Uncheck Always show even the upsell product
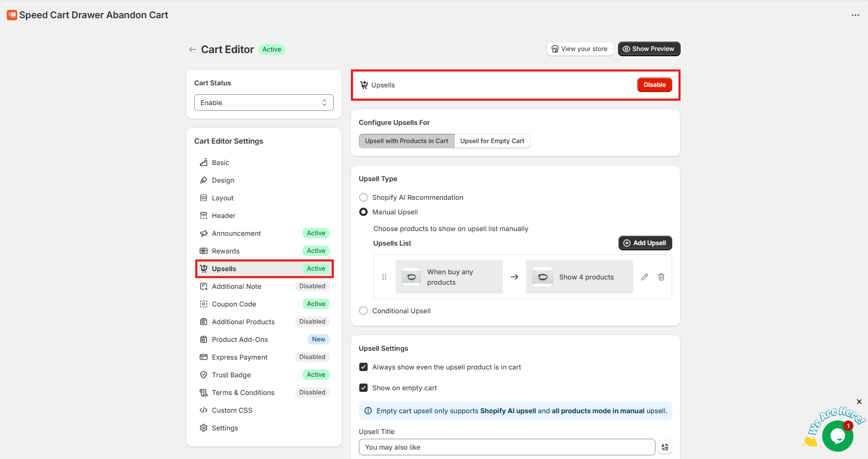This screenshot has height=459, width=868. tap(363, 367)
